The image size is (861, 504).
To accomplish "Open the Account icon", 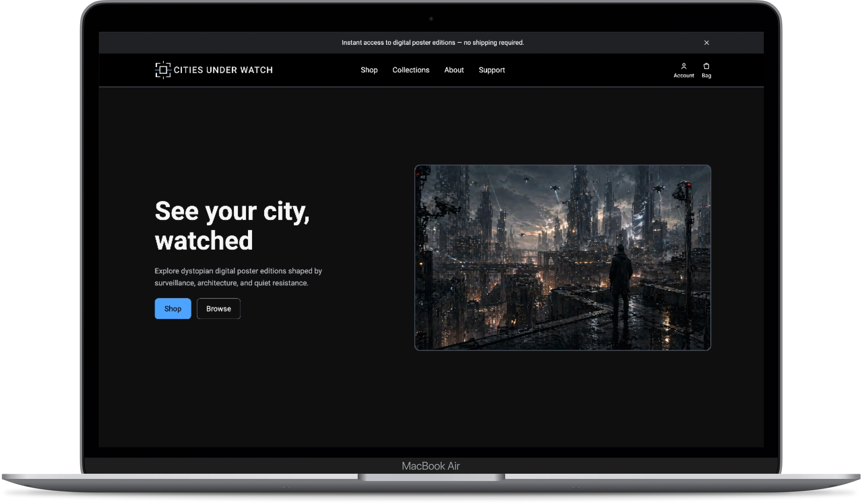I will pyautogui.click(x=684, y=70).
